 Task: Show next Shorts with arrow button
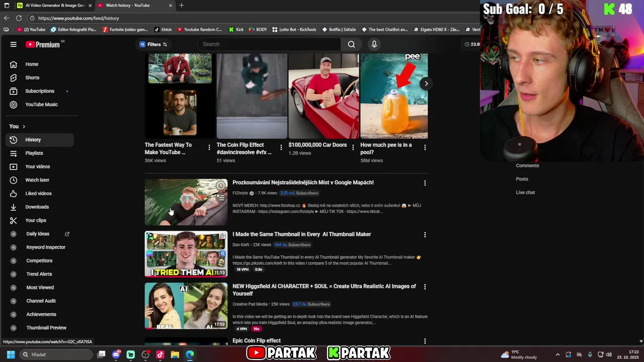426,83
